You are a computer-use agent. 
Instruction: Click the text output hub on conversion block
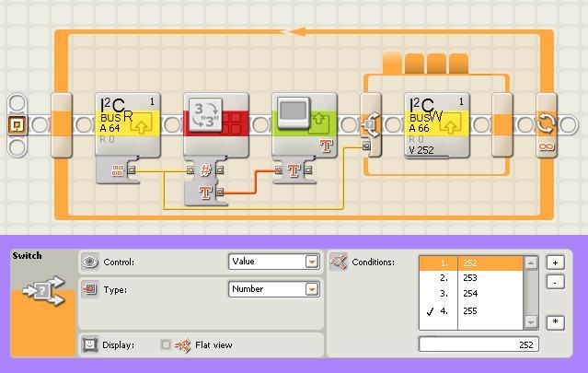point(220,192)
